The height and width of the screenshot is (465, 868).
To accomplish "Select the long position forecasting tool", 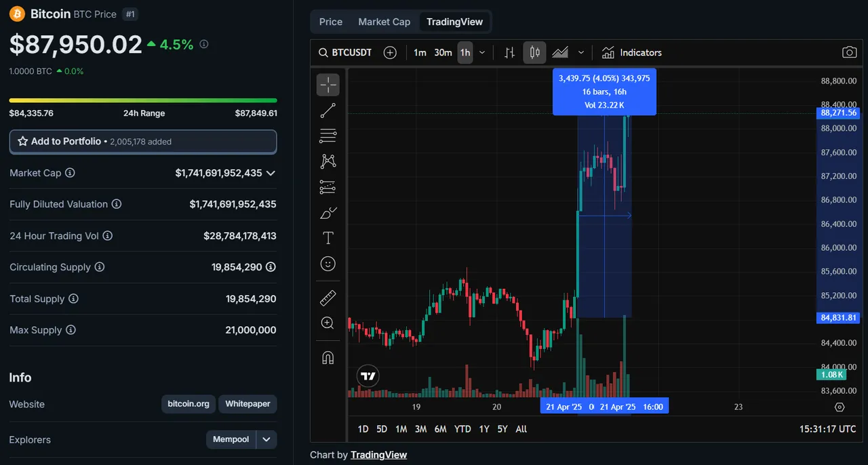I will pyautogui.click(x=328, y=187).
